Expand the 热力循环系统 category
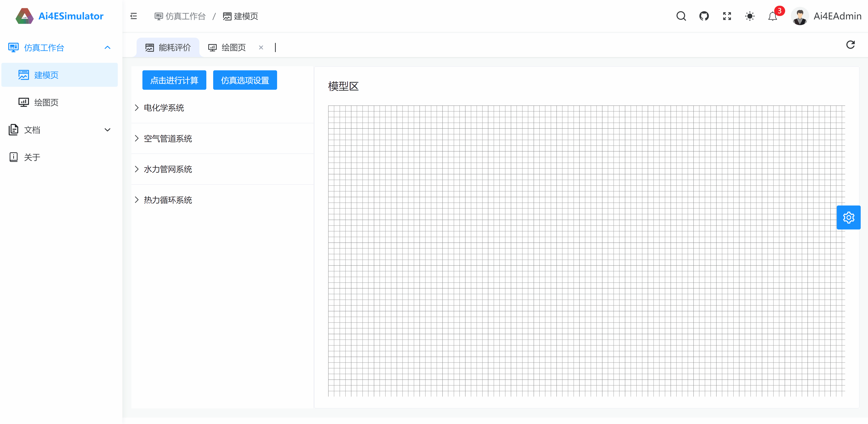Screen dimensions: 868x424 (168, 200)
